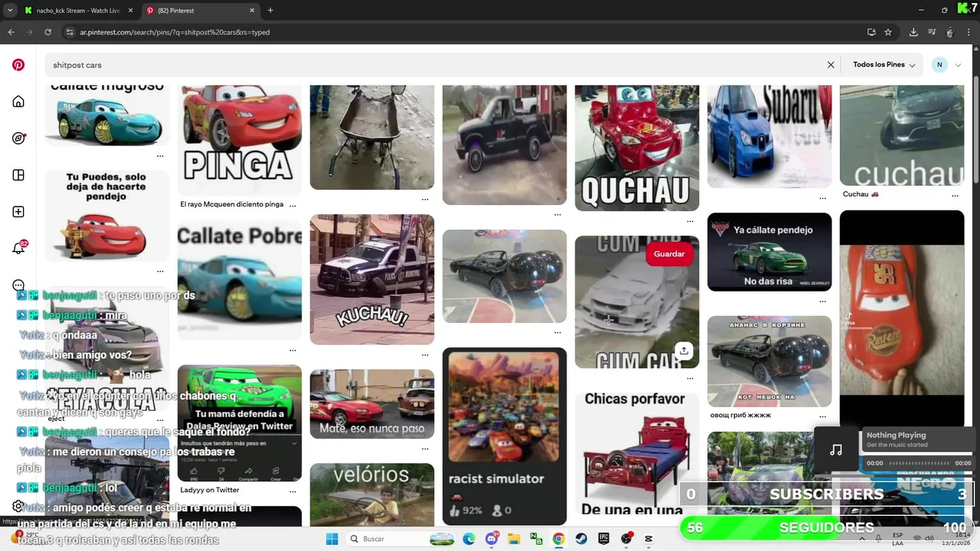Viewport: 980px width, 551px height.
Task: Open the Mate, eso nunca paso pin
Action: click(x=372, y=404)
